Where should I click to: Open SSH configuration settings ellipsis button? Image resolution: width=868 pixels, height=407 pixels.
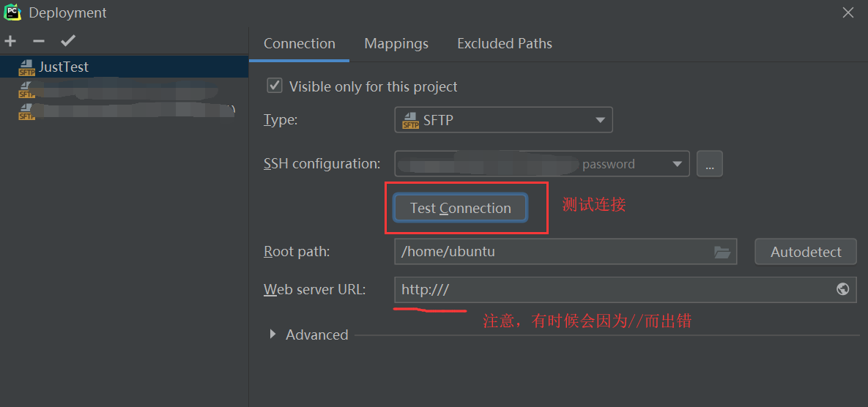710,164
